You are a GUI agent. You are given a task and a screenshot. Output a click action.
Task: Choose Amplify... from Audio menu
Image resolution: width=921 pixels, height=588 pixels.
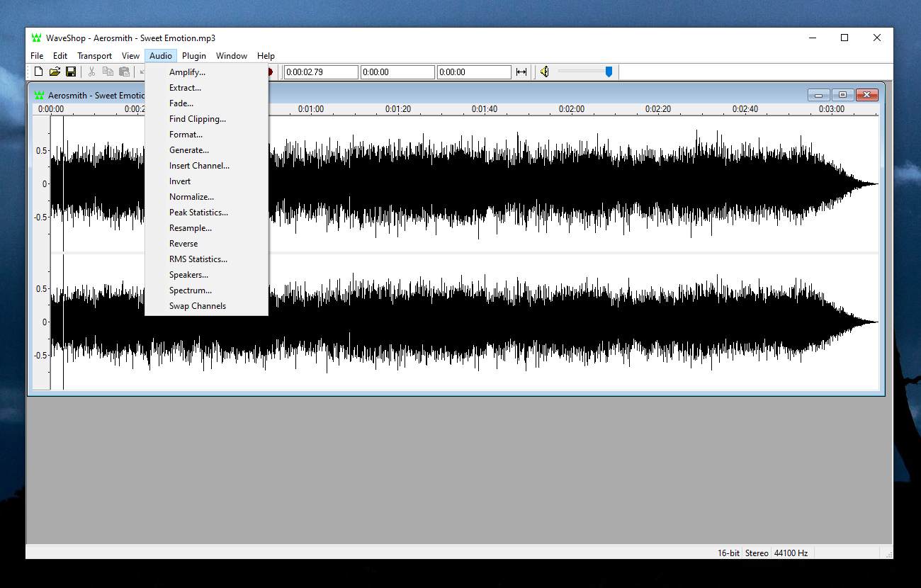coord(206,72)
